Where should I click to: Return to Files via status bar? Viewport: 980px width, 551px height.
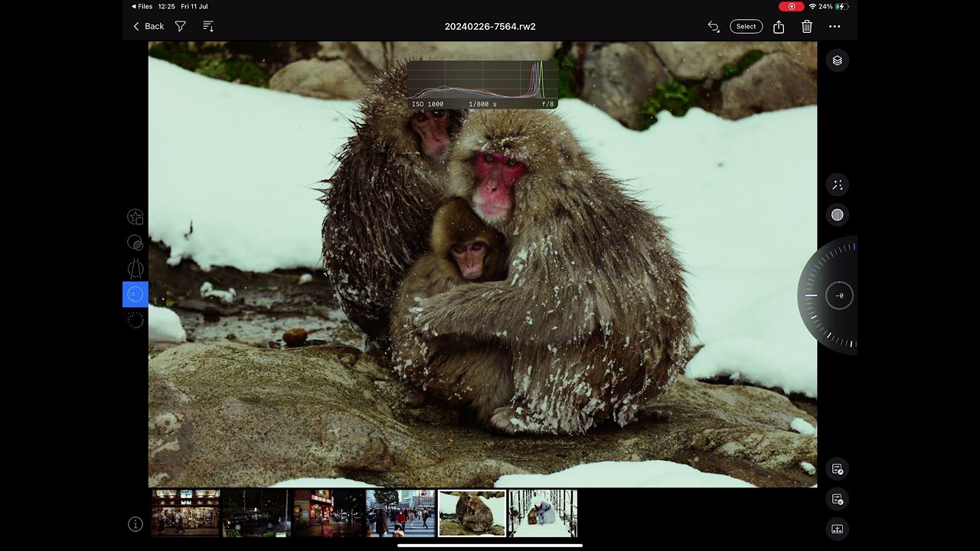pyautogui.click(x=142, y=6)
